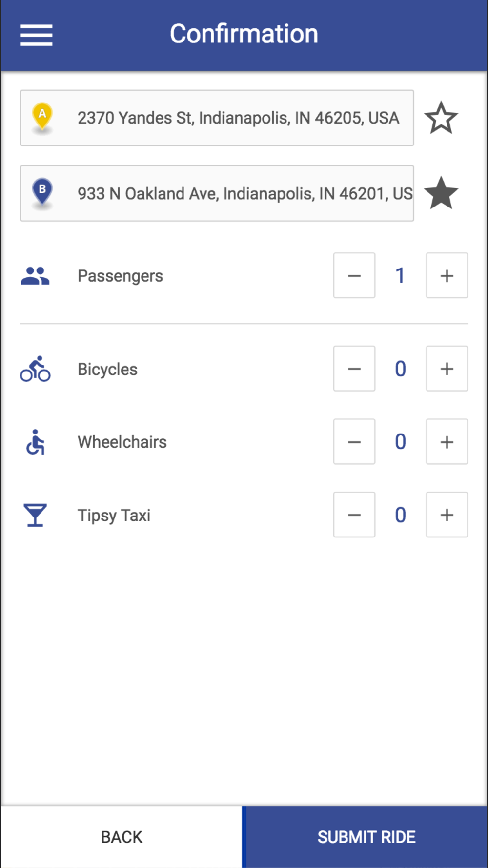The height and width of the screenshot is (868, 488).
Task: Increase the Tipsy Taxi count
Action: click(x=447, y=515)
